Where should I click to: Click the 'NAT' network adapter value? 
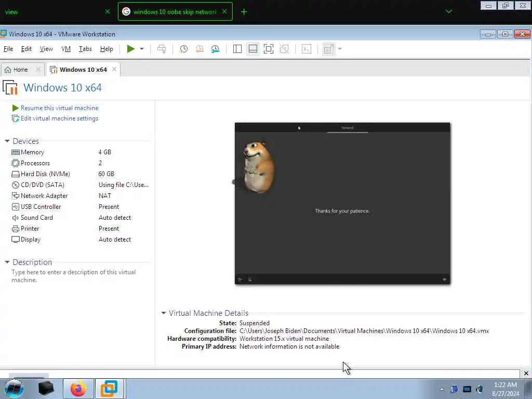pos(105,196)
